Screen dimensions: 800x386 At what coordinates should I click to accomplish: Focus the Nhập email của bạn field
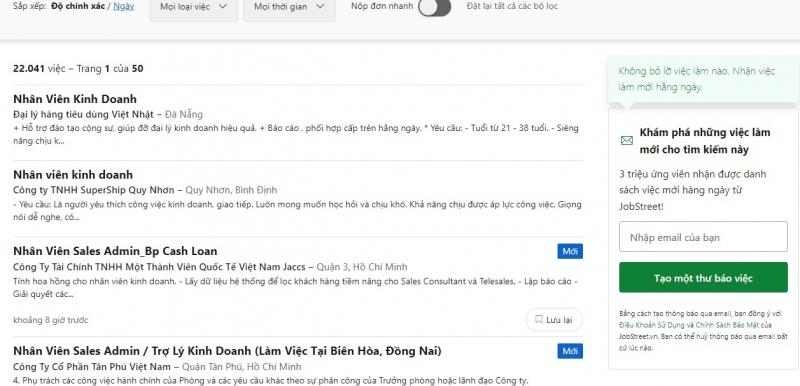(703, 237)
